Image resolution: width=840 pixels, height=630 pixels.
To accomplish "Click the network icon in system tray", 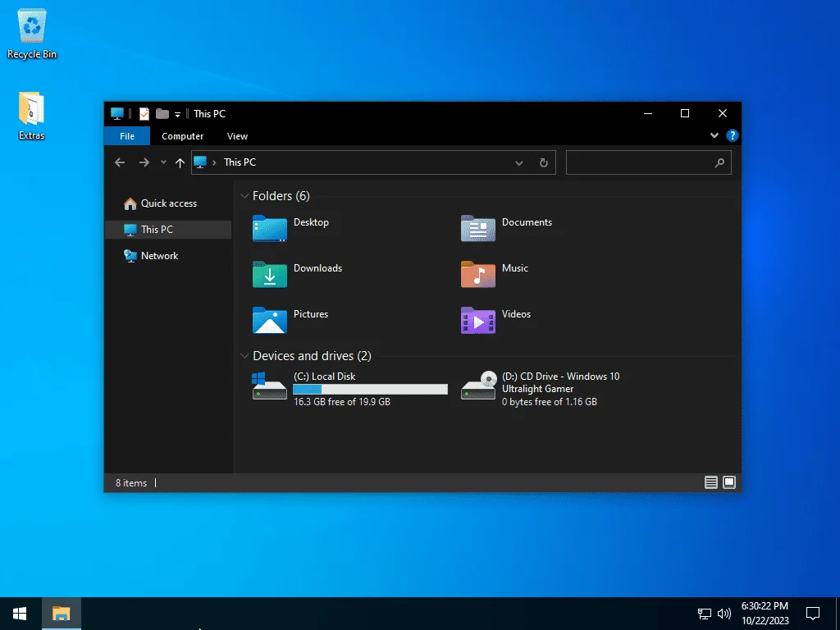I will click(x=704, y=614).
